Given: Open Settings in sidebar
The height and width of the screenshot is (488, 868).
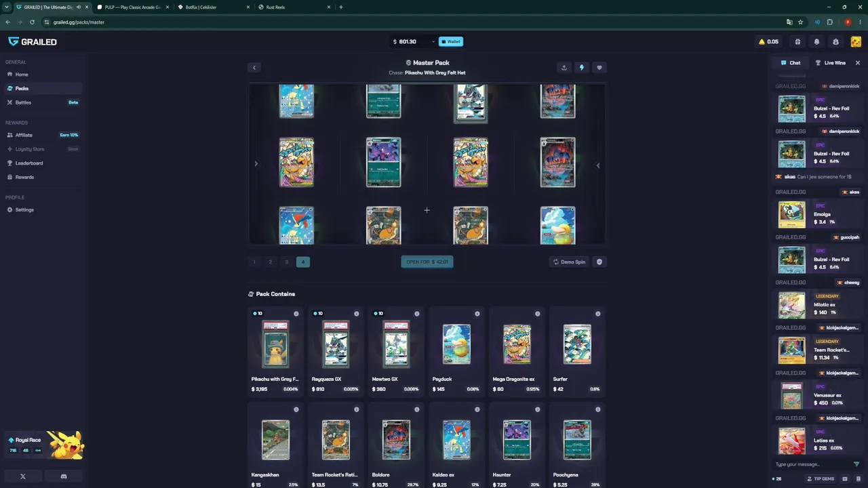Looking at the screenshot, I should pyautogui.click(x=42, y=209).
